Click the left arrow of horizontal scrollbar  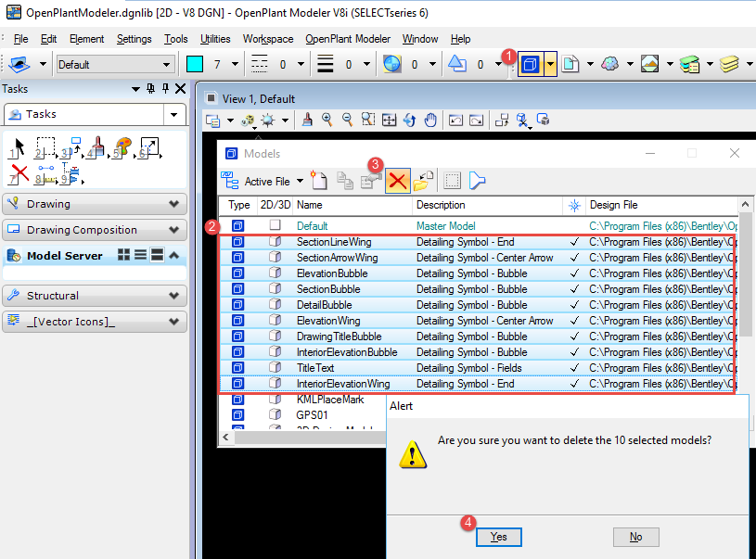(225, 437)
